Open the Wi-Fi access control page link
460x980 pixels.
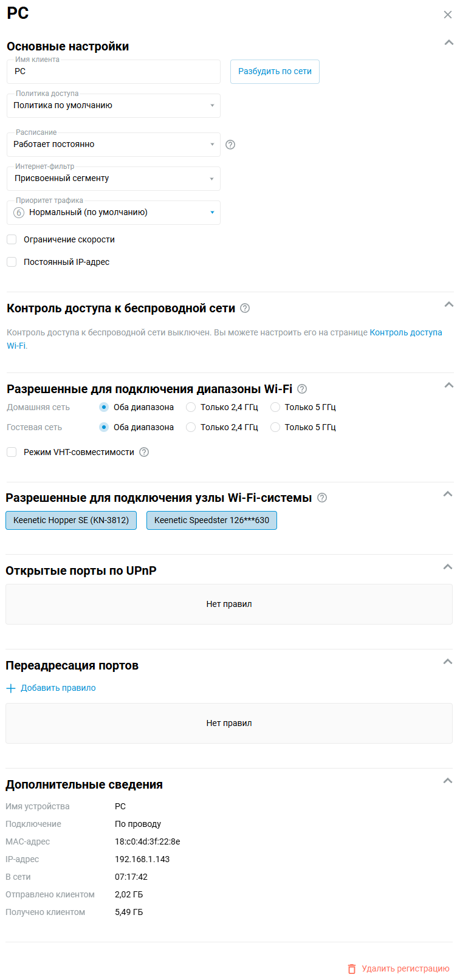coord(405,332)
